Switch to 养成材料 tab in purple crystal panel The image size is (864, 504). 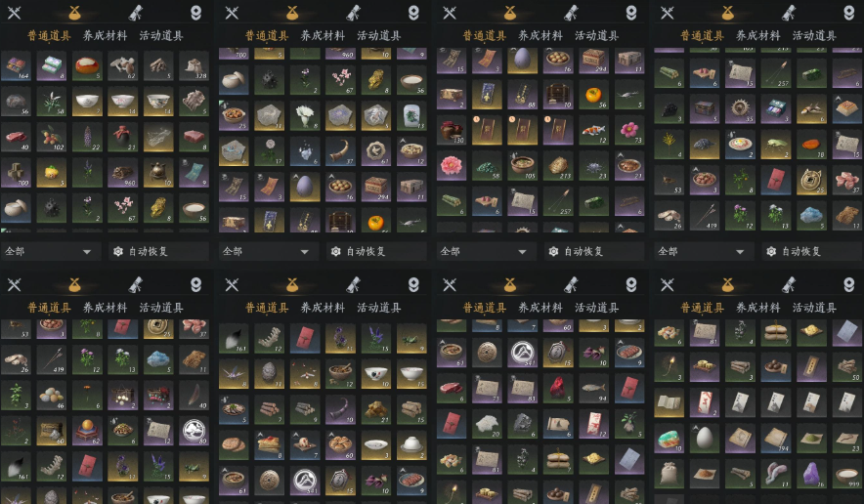[x=758, y=308]
